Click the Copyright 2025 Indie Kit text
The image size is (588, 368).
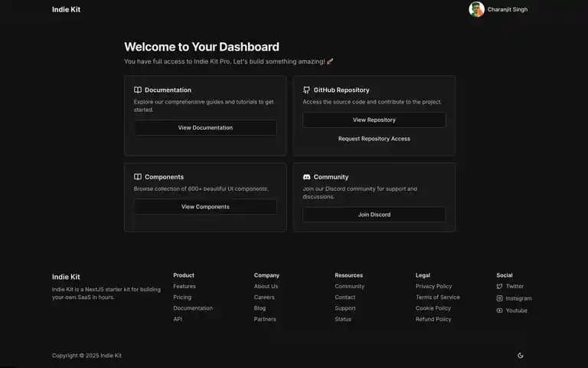point(87,355)
